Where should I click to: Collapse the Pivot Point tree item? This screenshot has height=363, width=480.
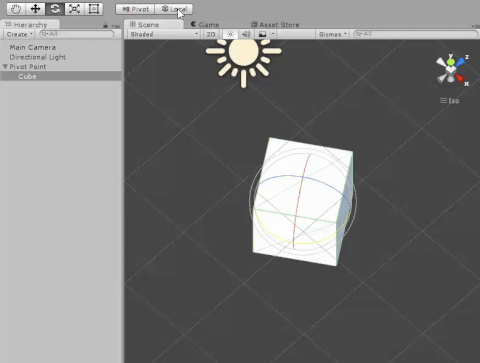5,67
